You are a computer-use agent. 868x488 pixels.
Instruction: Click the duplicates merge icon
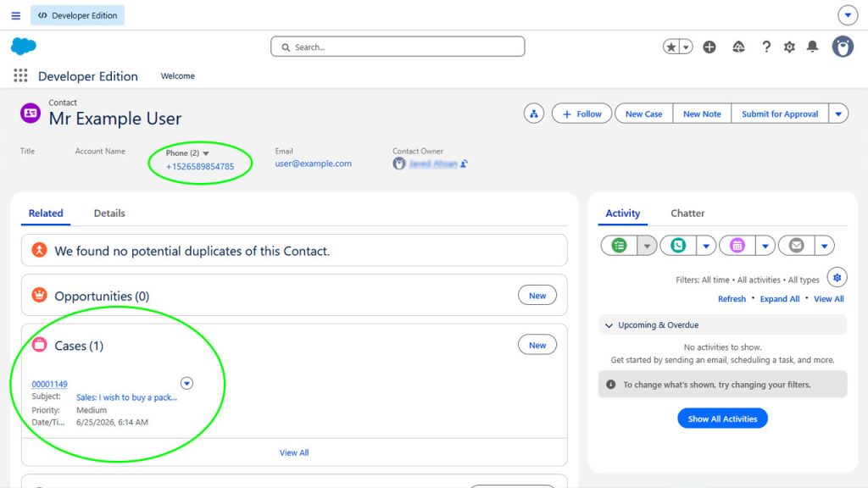pos(39,250)
